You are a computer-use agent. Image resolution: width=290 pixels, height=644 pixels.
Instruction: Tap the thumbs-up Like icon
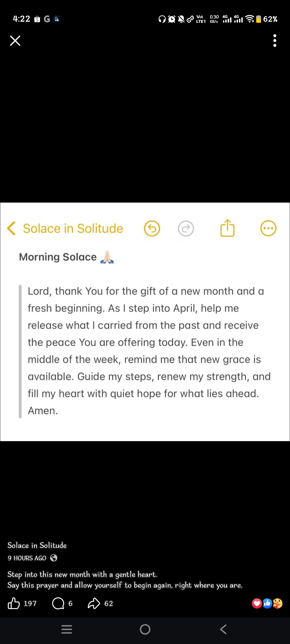point(14,603)
